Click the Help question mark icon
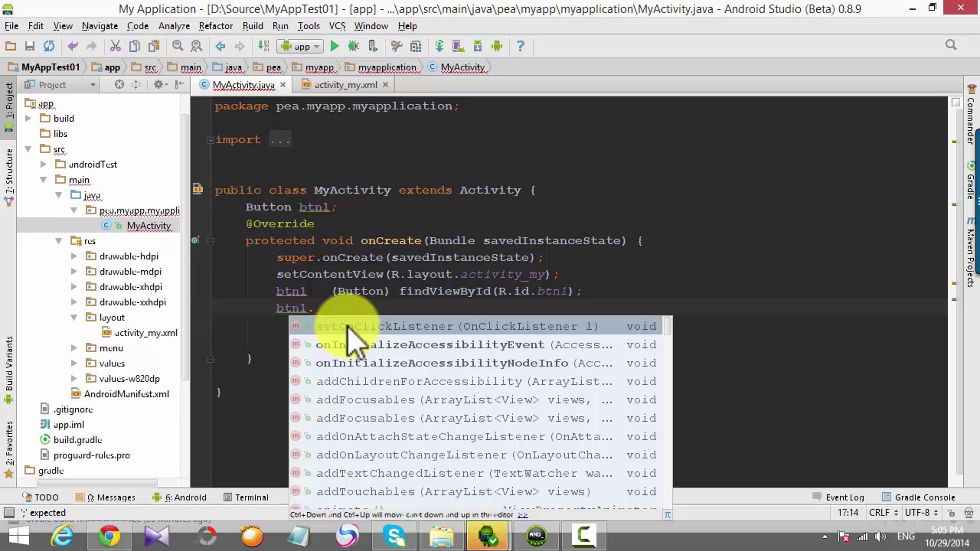This screenshot has height=551, width=980. click(520, 46)
